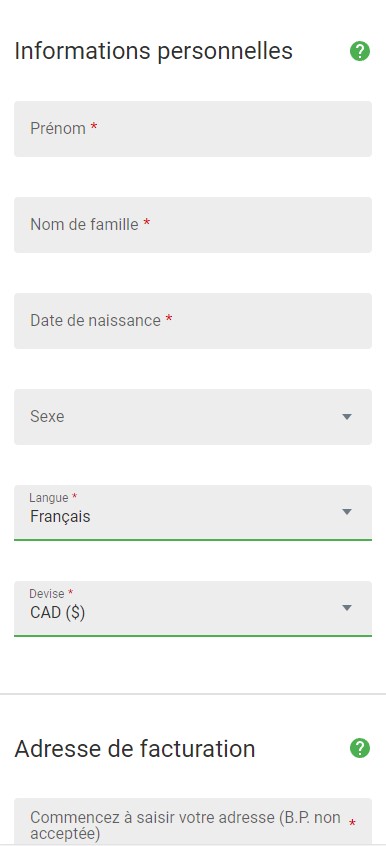Click the billing address entry field

point(193,821)
